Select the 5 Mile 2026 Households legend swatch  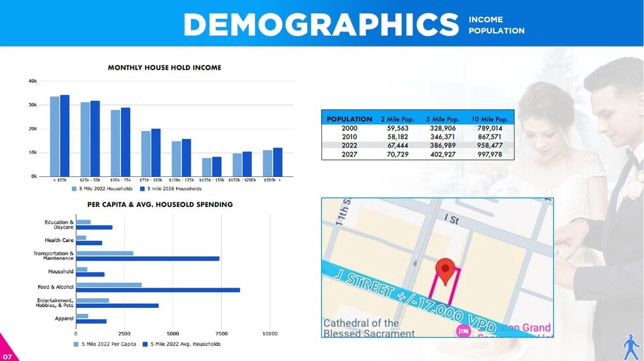[141, 189]
